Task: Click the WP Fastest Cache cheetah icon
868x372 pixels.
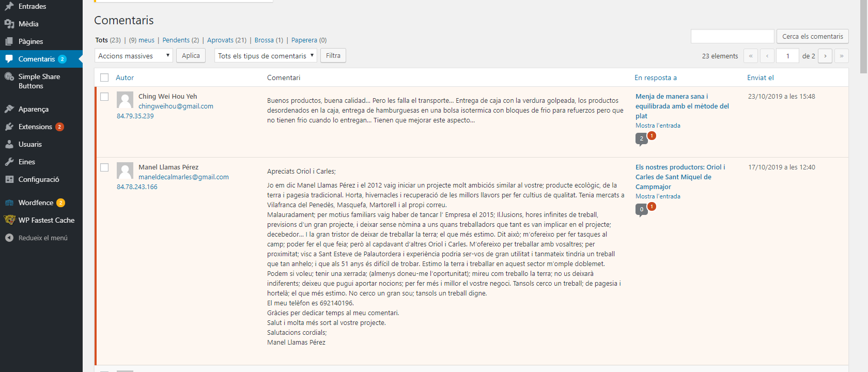Action: [9, 220]
